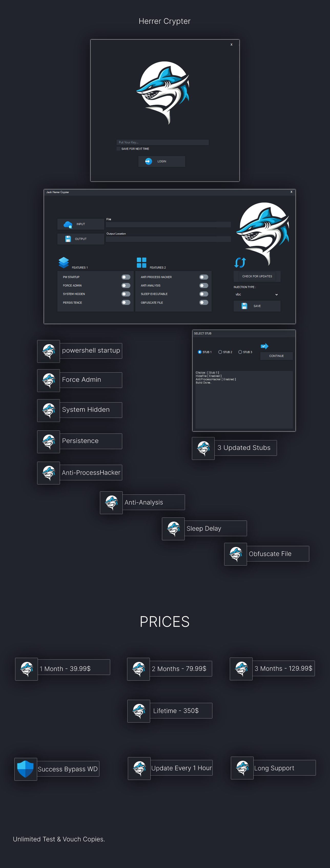Screen dimensions: 330x868
Task: Click the blue arrow icon on the Login button
Action: pos(148,161)
